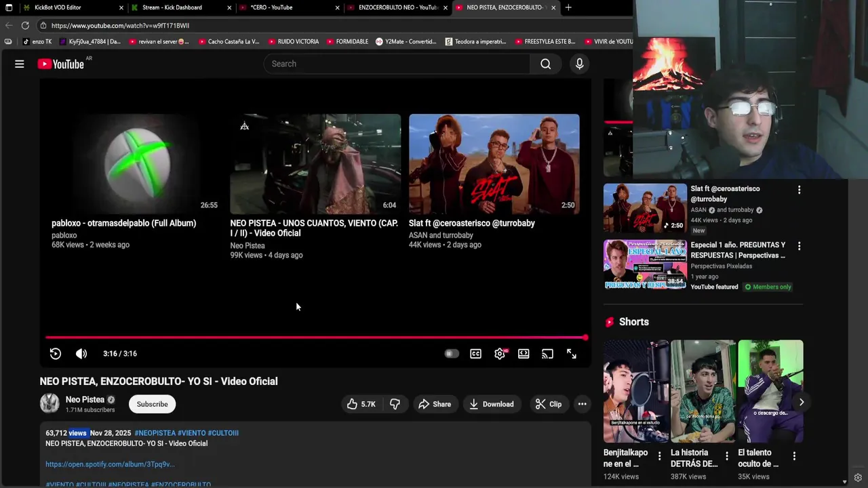Screen dimensions: 868x488
Task: Open the YouTube hamburger guide menu
Action: pos(20,64)
